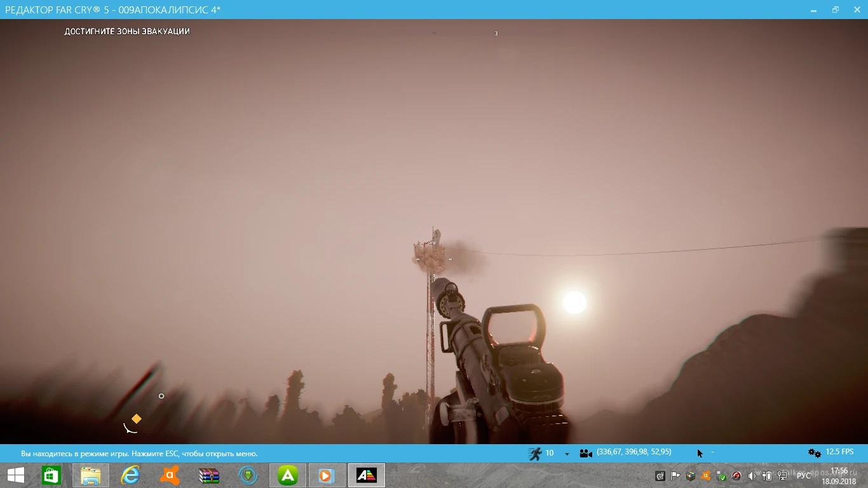Click the clock showing 17:56
The image size is (868, 488).
(x=840, y=471)
